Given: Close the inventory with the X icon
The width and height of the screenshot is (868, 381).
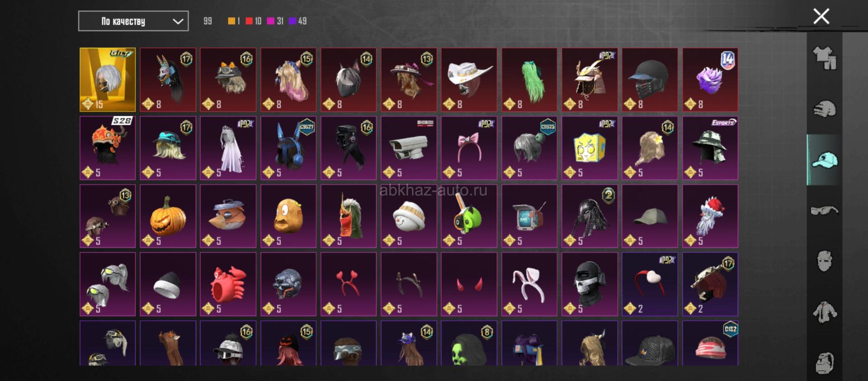Looking at the screenshot, I should (821, 16).
